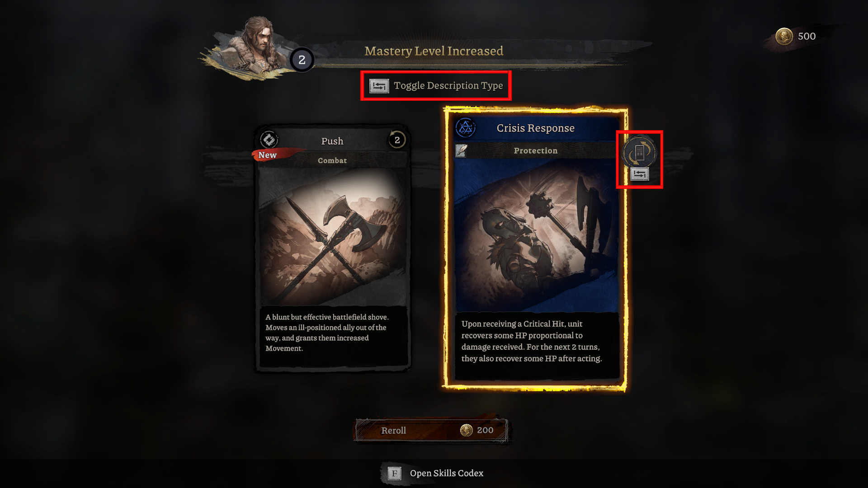Click the coin icon on Reroll button
The image size is (868, 488).
[466, 430]
